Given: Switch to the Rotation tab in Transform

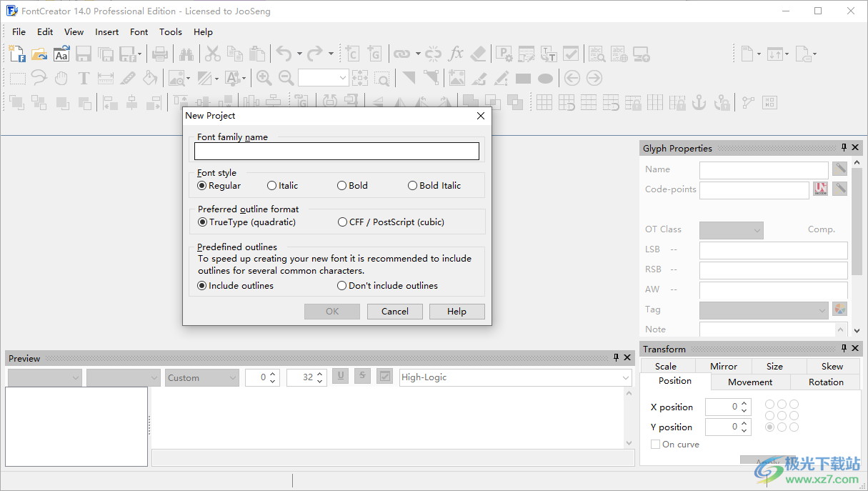Looking at the screenshot, I should coord(825,382).
